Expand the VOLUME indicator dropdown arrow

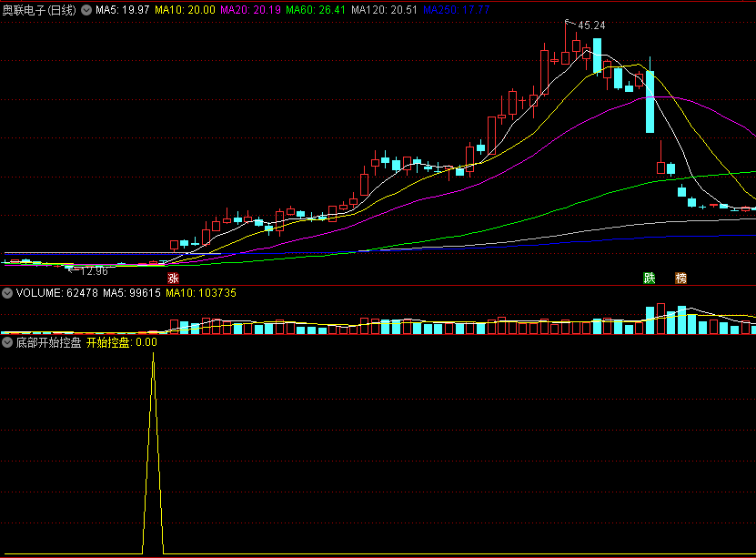coord(7,293)
